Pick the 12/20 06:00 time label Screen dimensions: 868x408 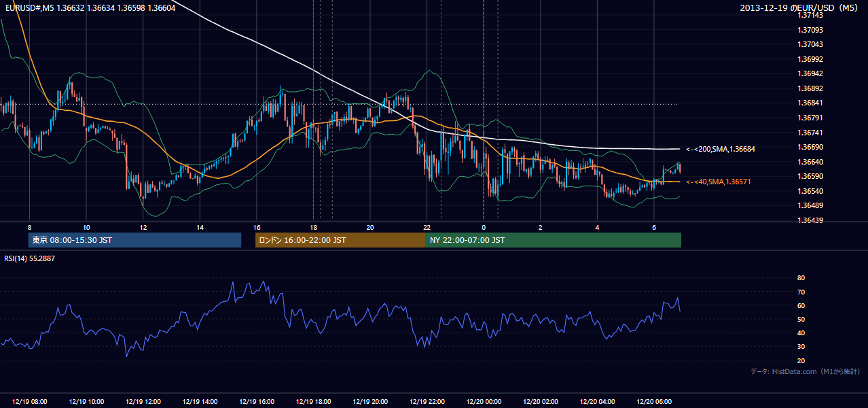654,402
